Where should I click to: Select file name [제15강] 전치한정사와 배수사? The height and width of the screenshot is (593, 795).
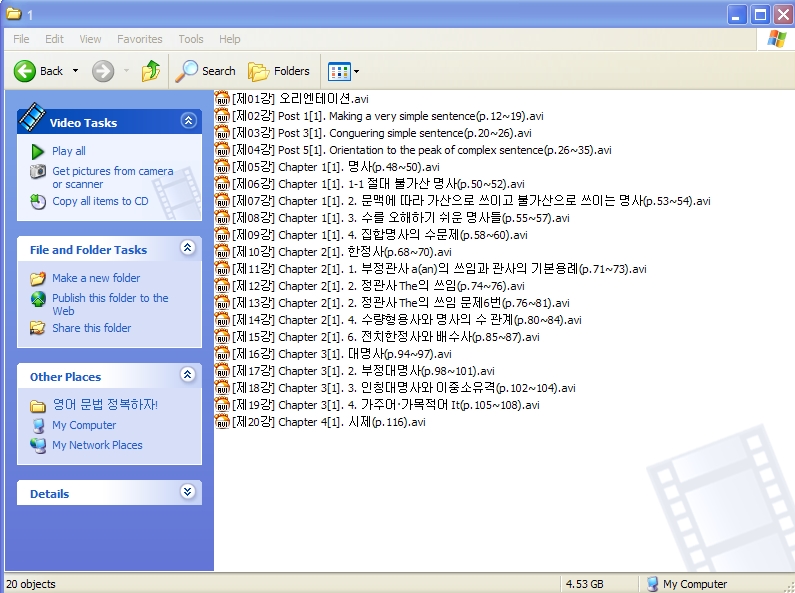coord(386,337)
